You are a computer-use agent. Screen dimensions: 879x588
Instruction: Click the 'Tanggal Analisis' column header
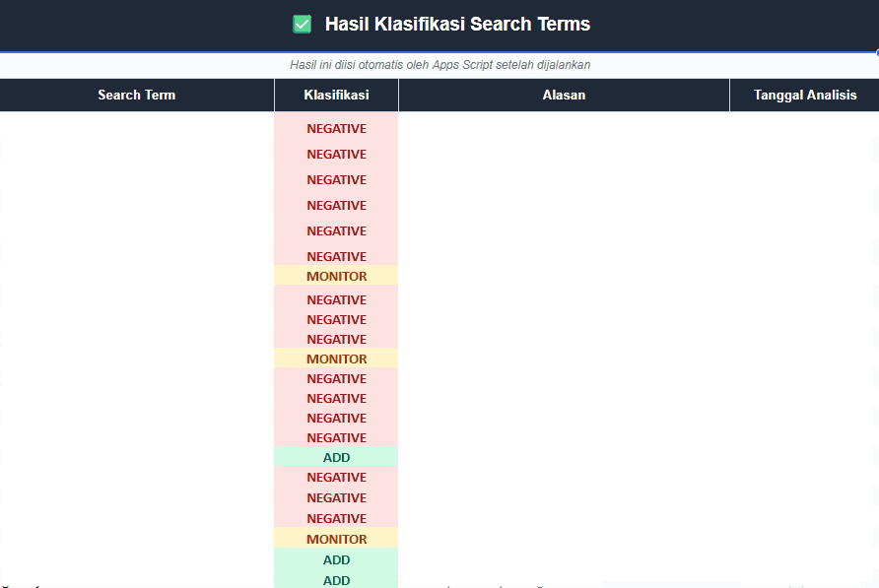[x=805, y=95]
